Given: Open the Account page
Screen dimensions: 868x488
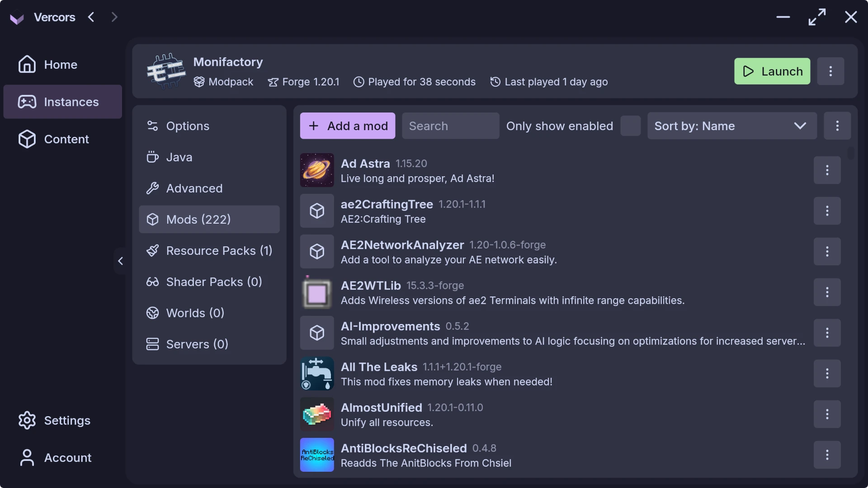Looking at the screenshot, I should 62,458.
